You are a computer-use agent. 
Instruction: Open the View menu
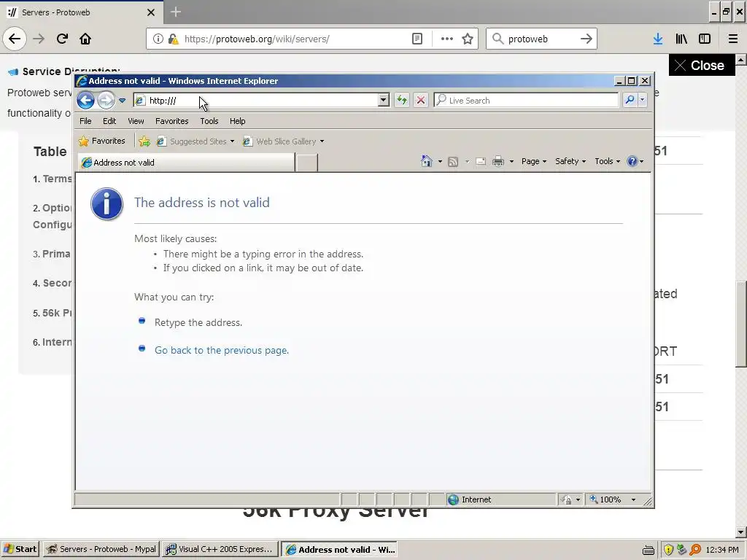[136, 121]
